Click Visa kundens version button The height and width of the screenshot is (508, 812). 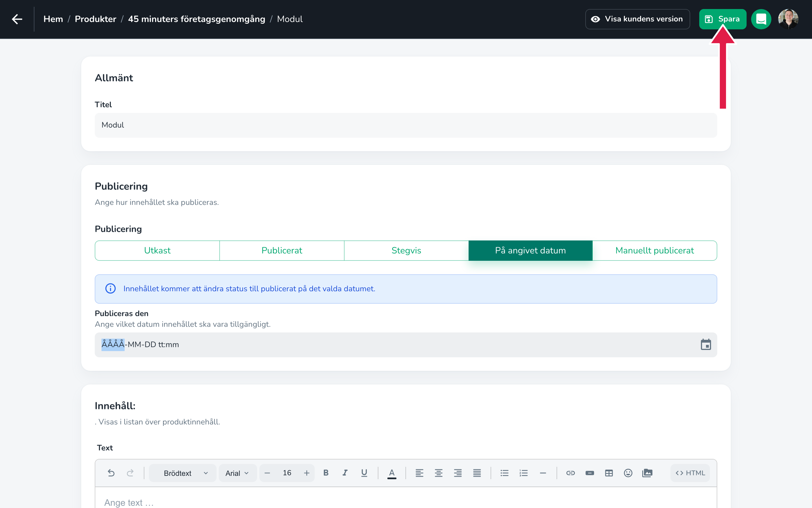(637, 19)
